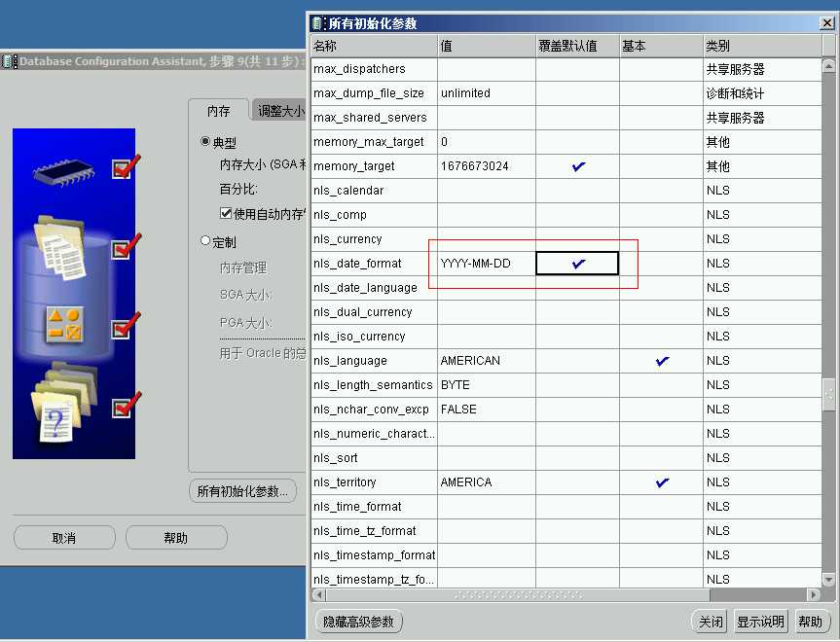This screenshot has height=642, width=840.
Task: Switch to the 调整大小 tab
Action: pyautogui.click(x=278, y=111)
